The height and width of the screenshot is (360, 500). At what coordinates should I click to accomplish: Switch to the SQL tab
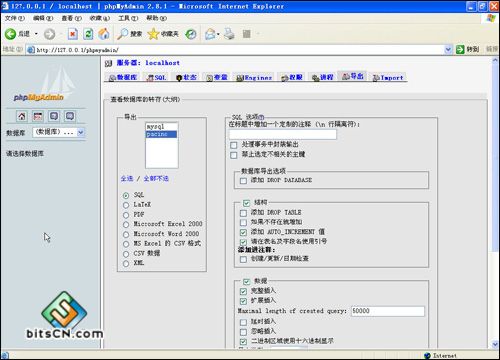coord(157,77)
